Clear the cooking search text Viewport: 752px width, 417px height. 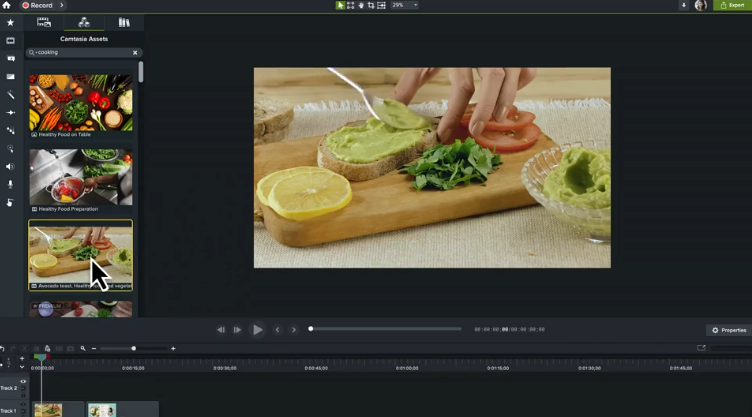[135, 52]
